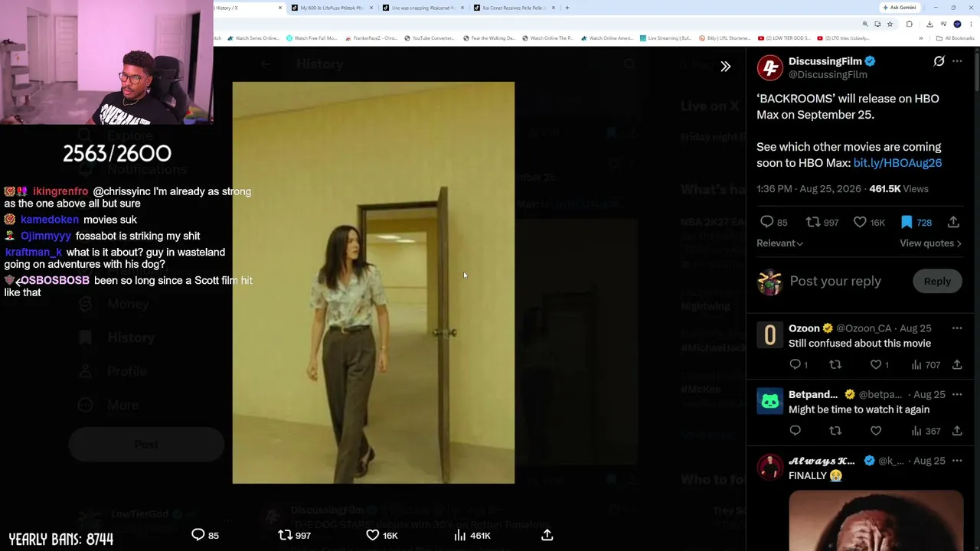The width and height of the screenshot is (980, 551).
Task: Switch to the Unc was snapping TikTok tab
Action: click(423, 8)
